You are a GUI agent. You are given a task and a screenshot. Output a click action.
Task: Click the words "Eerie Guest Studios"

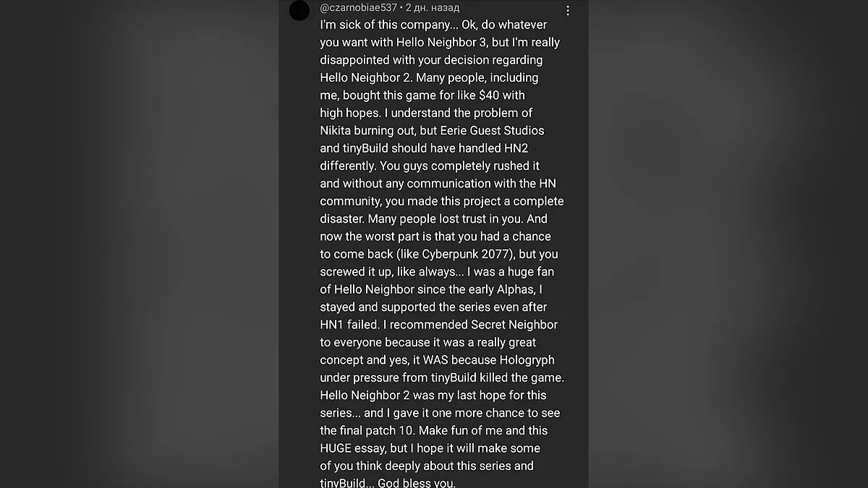click(x=492, y=130)
